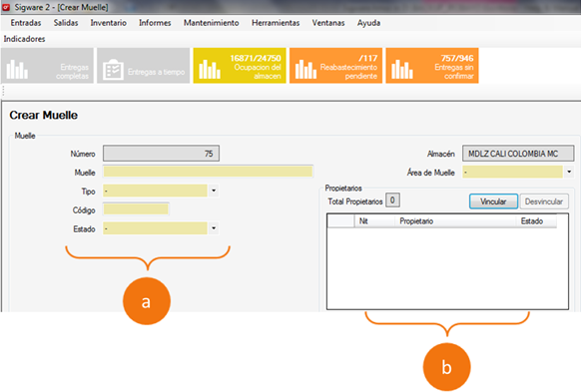Open the Herramientas menu

coord(276,23)
